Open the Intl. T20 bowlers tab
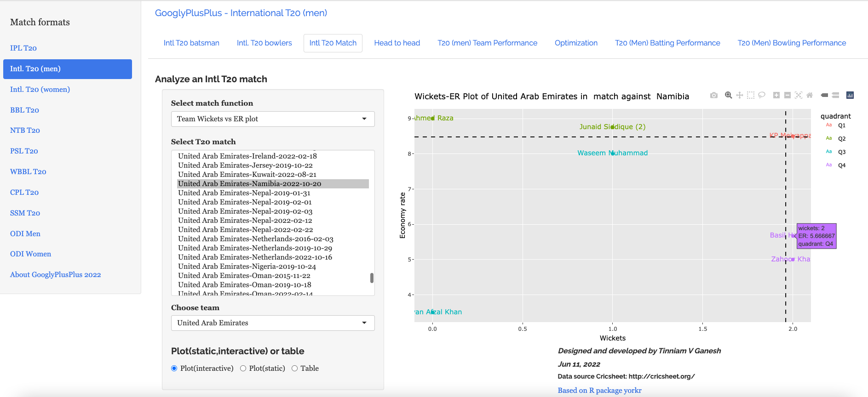The height and width of the screenshot is (397, 868). click(x=264, y=43)
